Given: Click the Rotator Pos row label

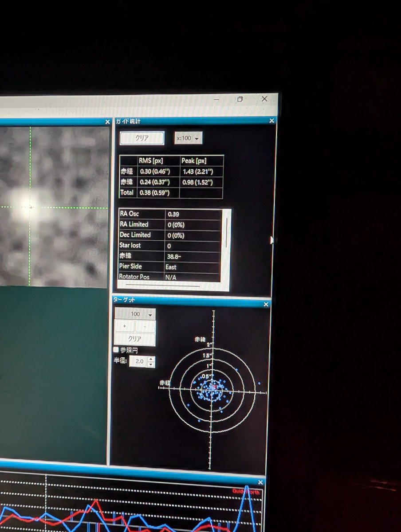Looking at the screenshot, I should click(x=134, y=277).
